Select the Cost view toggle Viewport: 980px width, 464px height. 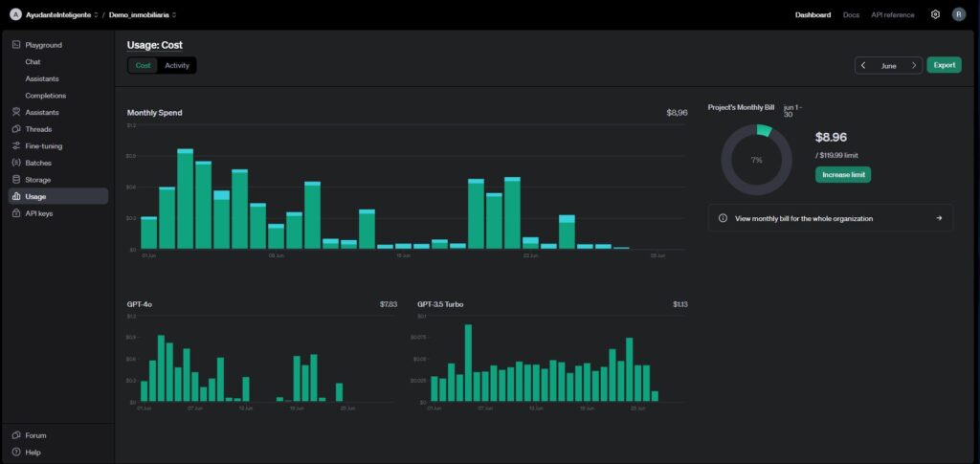coord(143,65)
